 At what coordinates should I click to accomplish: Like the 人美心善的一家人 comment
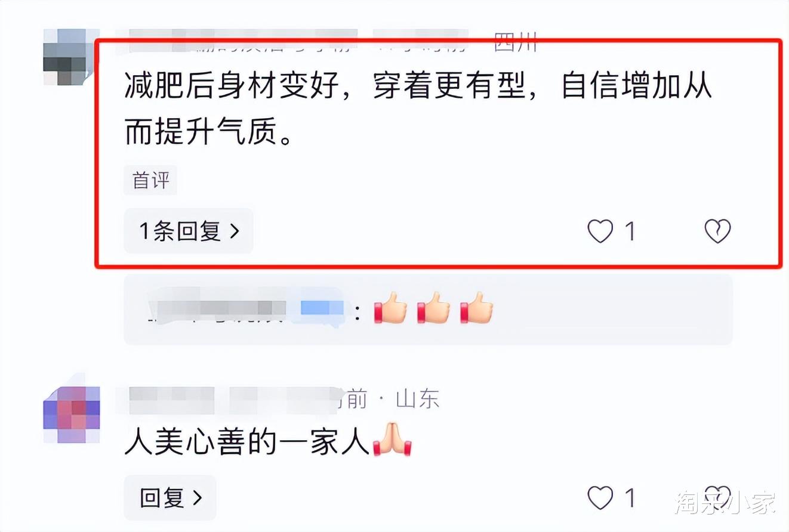600,498
